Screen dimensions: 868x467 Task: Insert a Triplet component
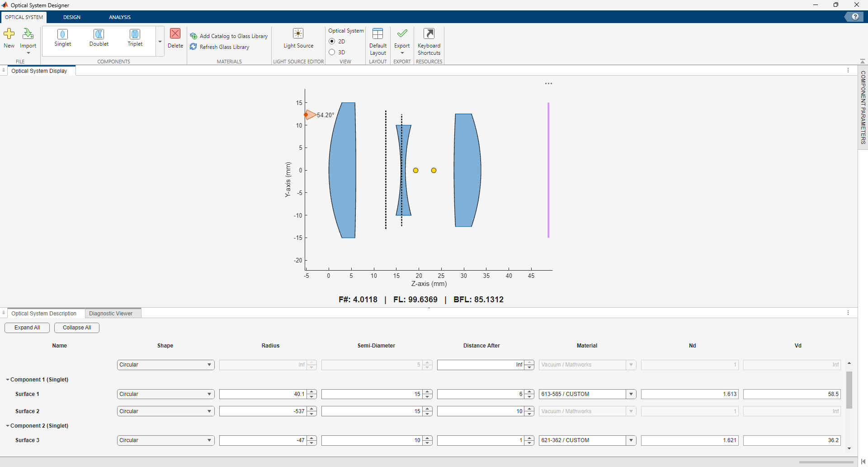pyautogui.click(x=134, y=38)
